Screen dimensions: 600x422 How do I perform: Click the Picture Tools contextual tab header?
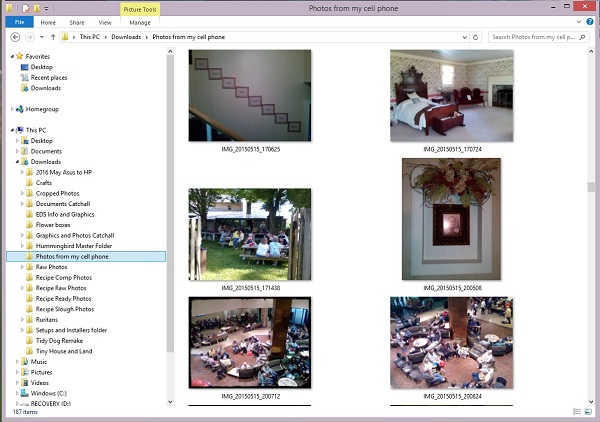[140, 10]
